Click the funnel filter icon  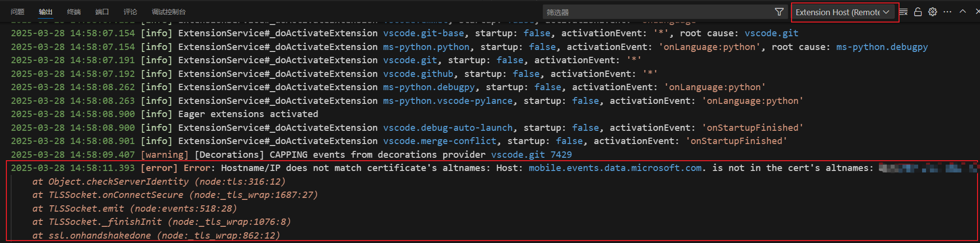779,12
